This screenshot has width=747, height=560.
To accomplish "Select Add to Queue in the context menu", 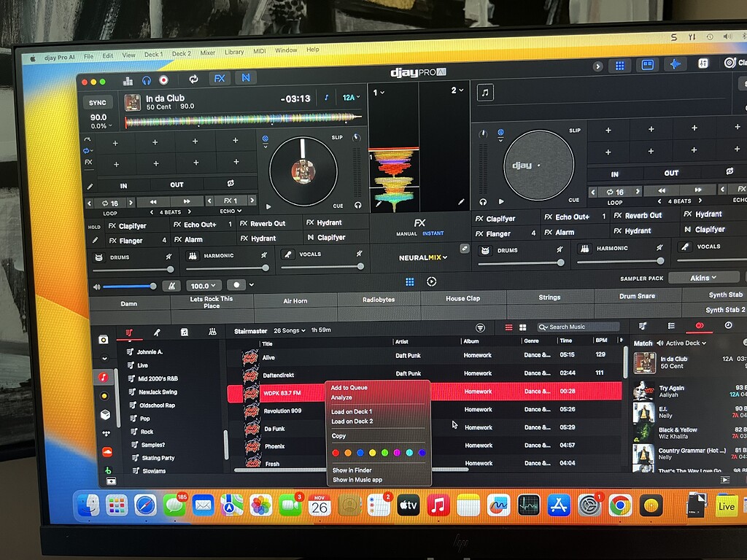I will [349, 388].
